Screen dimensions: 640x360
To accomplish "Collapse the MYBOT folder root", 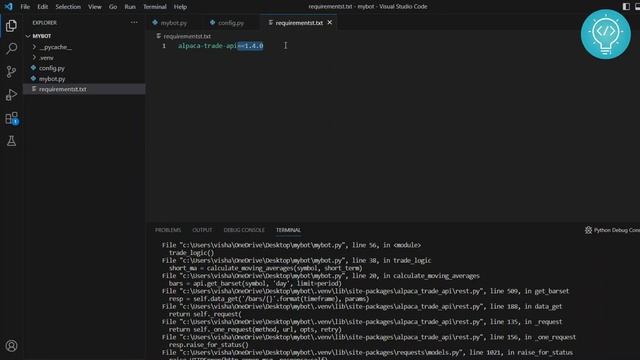I will click(x=28, y=36).
